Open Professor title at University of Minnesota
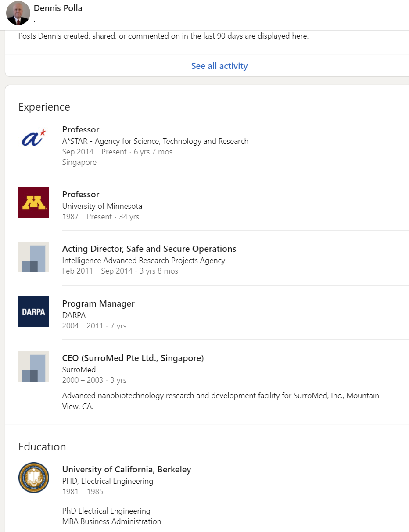 pyautogui.click(x=81, y=194)
